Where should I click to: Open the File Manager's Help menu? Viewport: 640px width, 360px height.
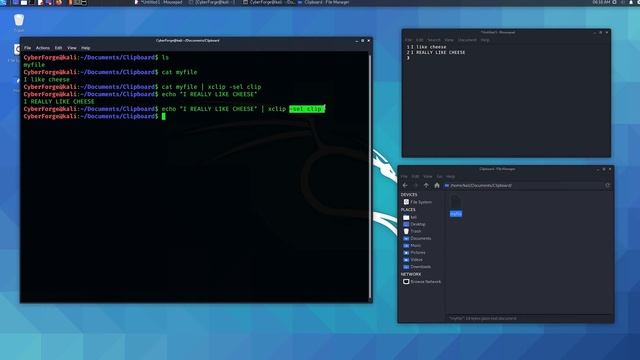(x=451, y=176)
